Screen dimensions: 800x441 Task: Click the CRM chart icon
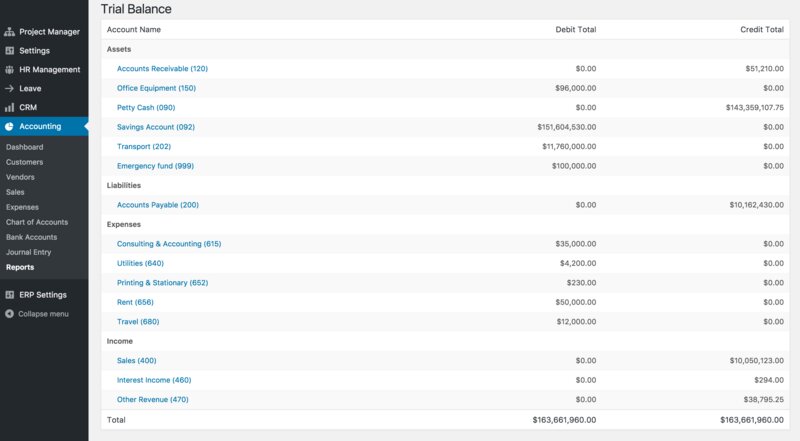pos(9,107)
